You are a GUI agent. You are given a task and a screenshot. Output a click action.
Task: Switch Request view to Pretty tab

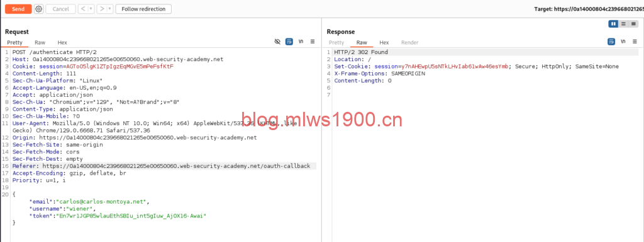pos(15,43)
